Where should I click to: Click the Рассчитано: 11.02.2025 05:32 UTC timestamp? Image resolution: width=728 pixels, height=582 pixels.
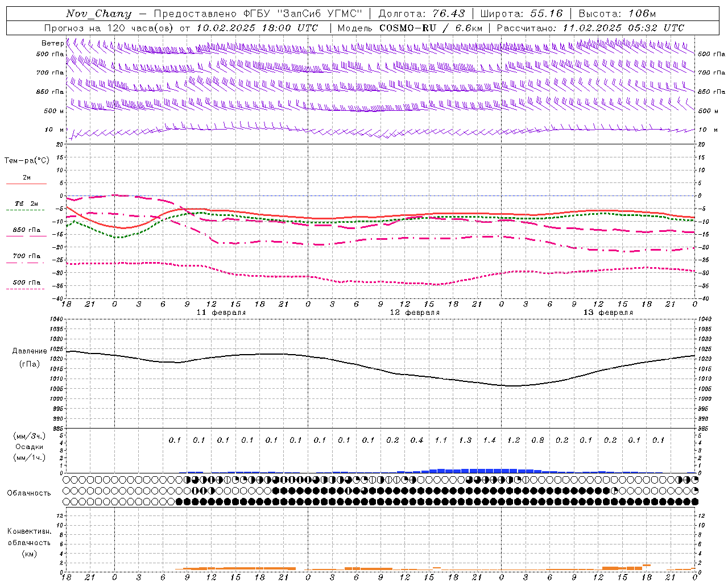(x=590, y=28)
